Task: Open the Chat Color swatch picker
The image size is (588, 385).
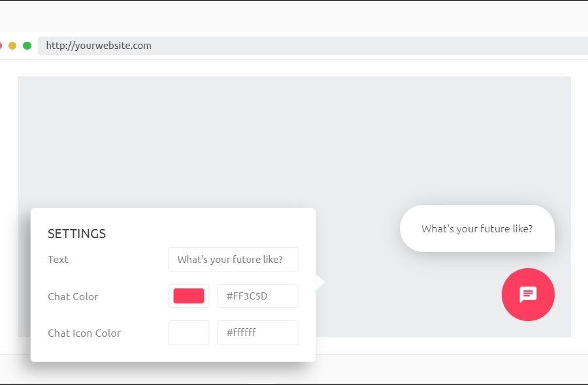Action: [x=189, y=296]
